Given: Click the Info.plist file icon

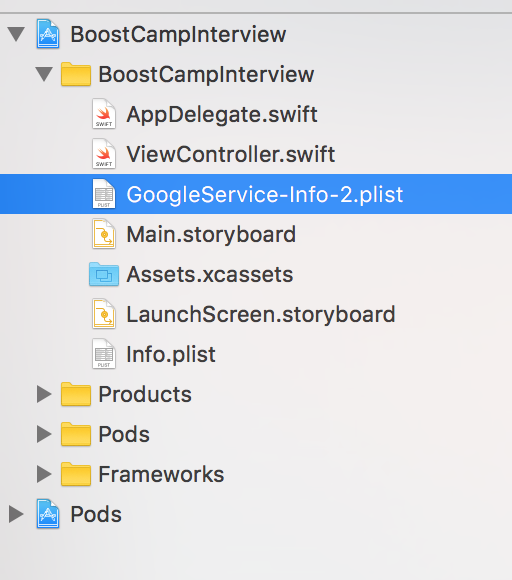Looking at the screenshot, I should pos(104,354).
